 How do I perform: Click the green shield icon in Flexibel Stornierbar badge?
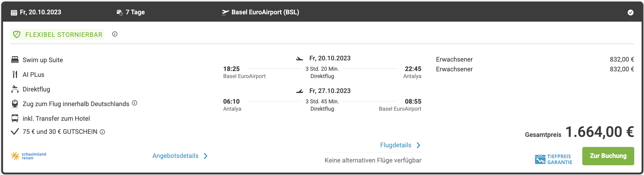pyautogui.click(x=17, y=34)
